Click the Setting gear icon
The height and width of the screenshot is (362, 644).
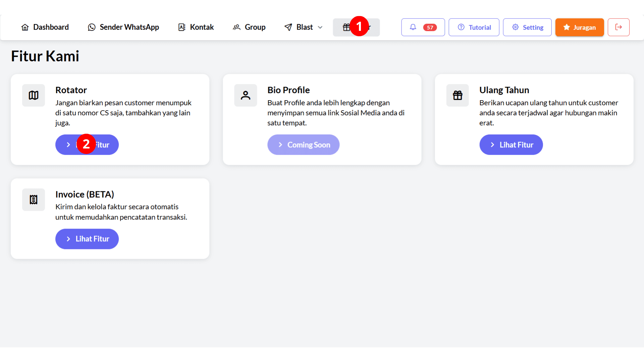tap(516, 27)
